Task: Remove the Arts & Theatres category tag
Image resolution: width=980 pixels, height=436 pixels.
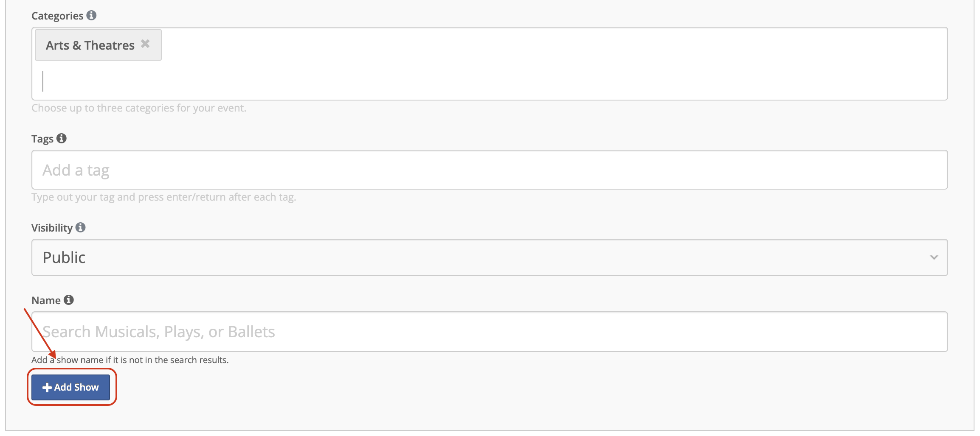Action: (145, 44)
